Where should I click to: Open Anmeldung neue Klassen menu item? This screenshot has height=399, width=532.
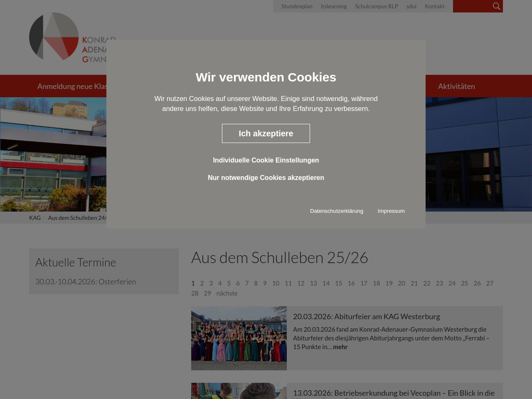(71, 86)
